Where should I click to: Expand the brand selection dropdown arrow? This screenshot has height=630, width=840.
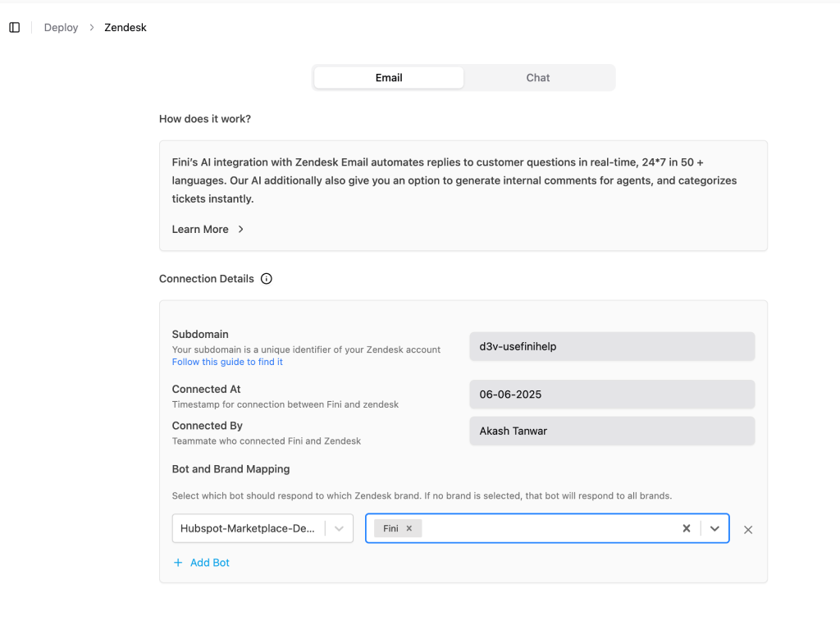click(x=714, y=529)
